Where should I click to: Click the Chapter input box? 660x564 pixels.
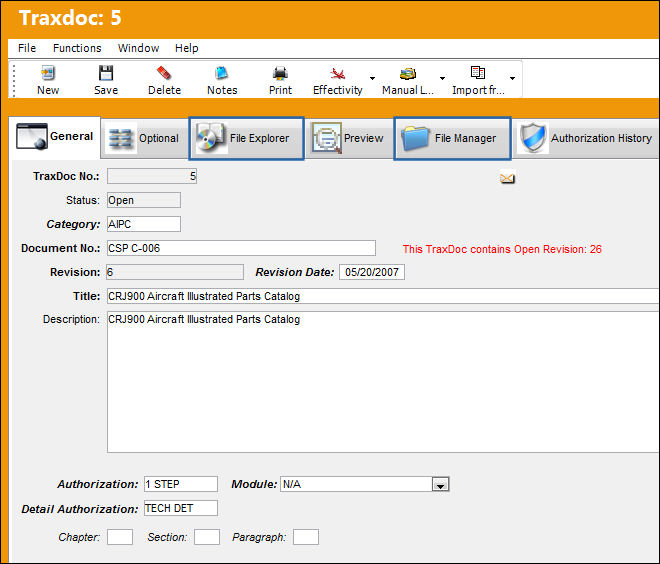click(120, 537)
